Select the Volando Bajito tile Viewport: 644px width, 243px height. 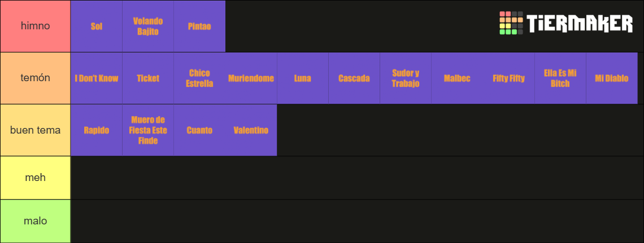(148, 26)
